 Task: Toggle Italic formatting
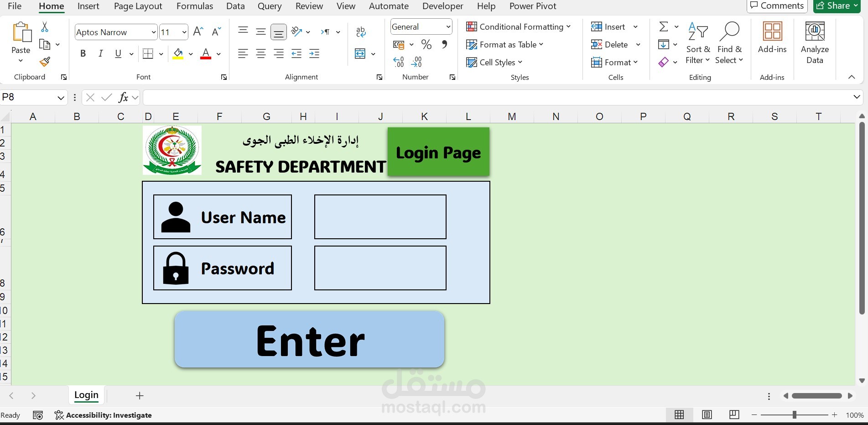tap(101, 53)
